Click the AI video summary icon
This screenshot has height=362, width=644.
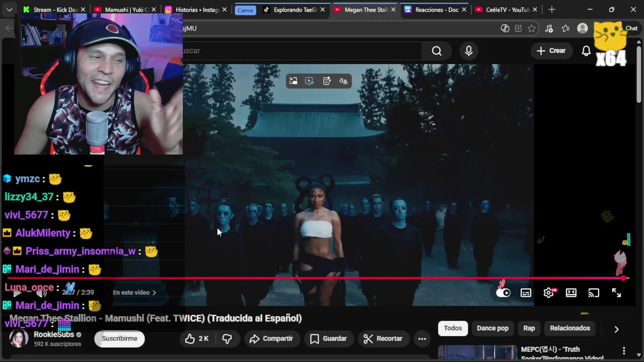pyautogui.click(x=327, y=81)
